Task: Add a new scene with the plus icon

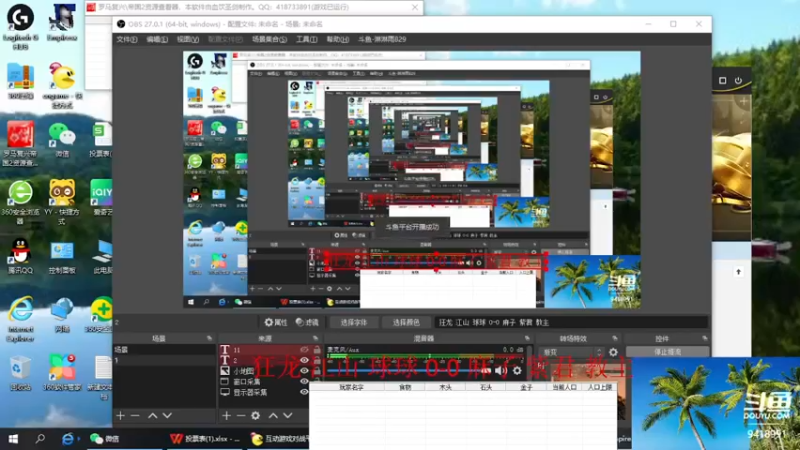Action: coord(120,416)
